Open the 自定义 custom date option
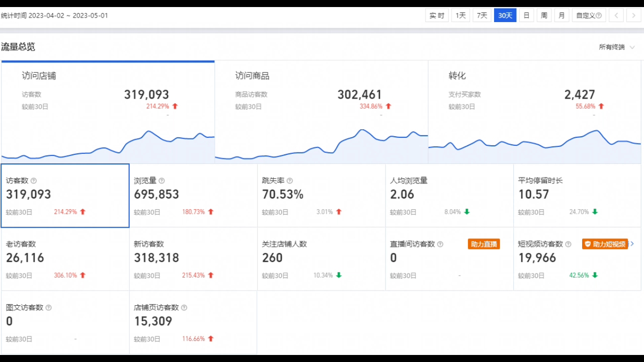Image resolution: width=644 pixels, height=362 pixels. tap(589, 16)
